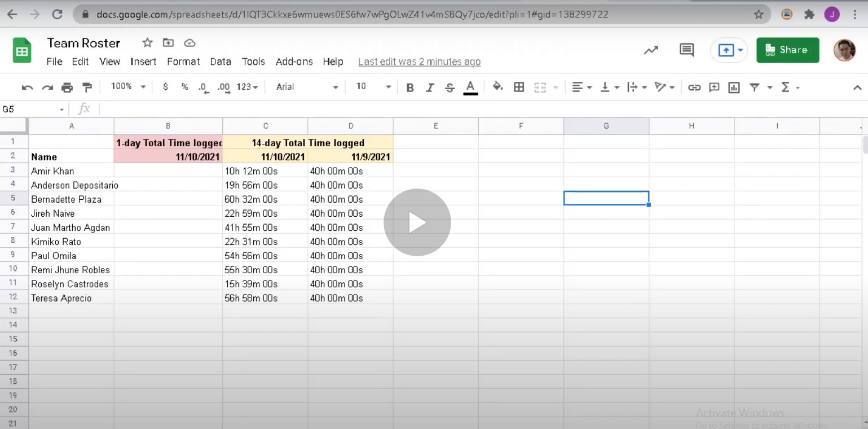Toggle italic formatting

[x=430, y=87]
